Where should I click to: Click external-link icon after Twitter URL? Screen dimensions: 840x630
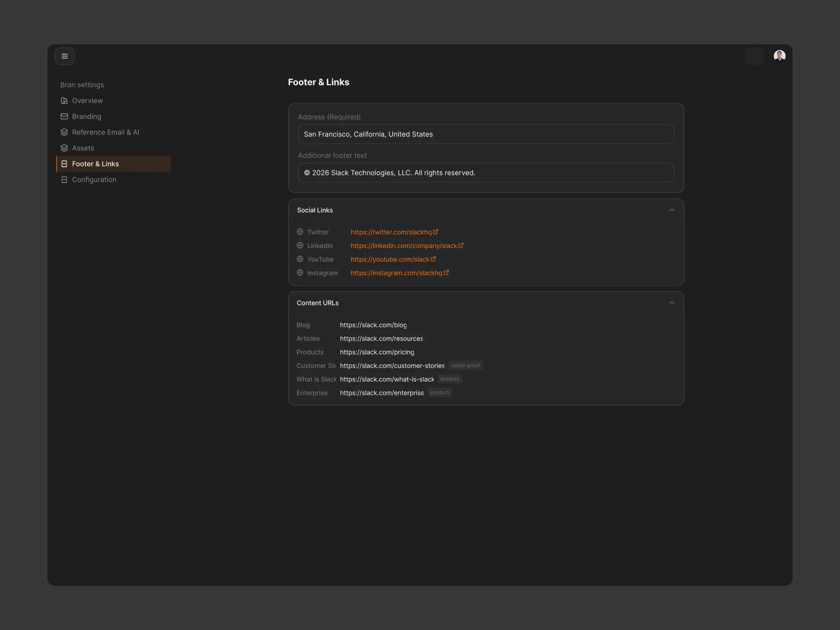(x=435, y=232)
